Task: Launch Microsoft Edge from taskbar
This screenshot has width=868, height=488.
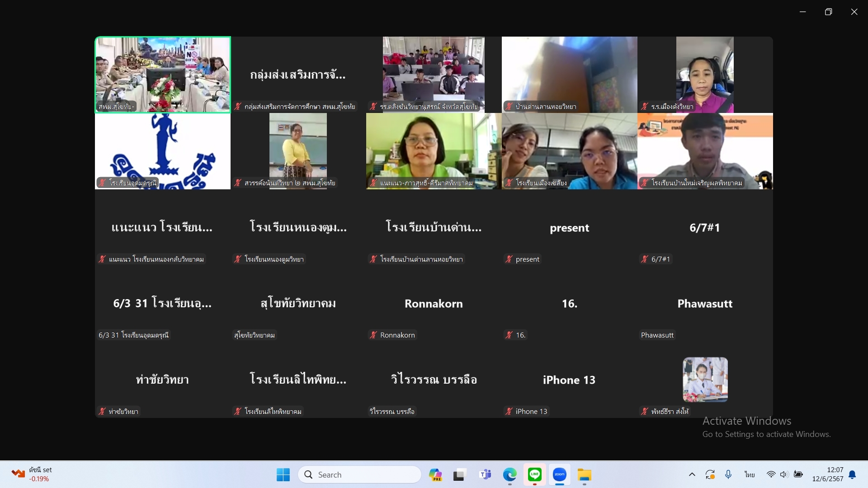Action: tap(509, 474)
